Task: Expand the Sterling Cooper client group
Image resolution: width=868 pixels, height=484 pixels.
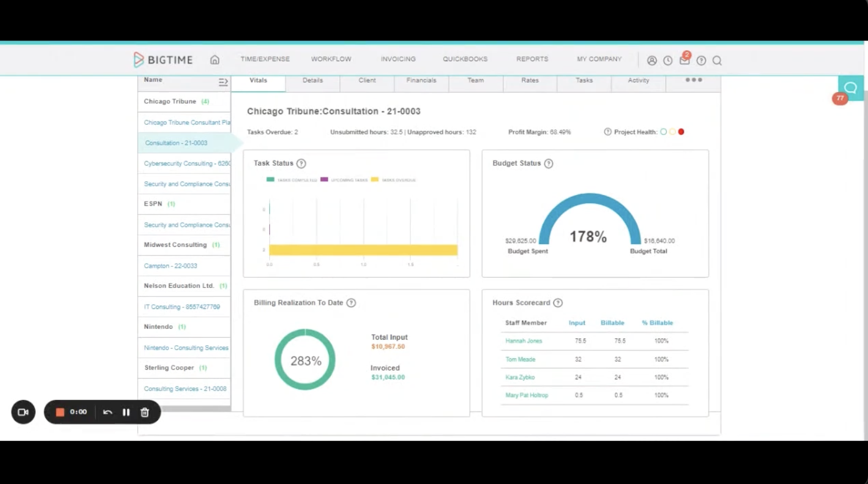Action: pyautogui.click(x=184, y=368)
